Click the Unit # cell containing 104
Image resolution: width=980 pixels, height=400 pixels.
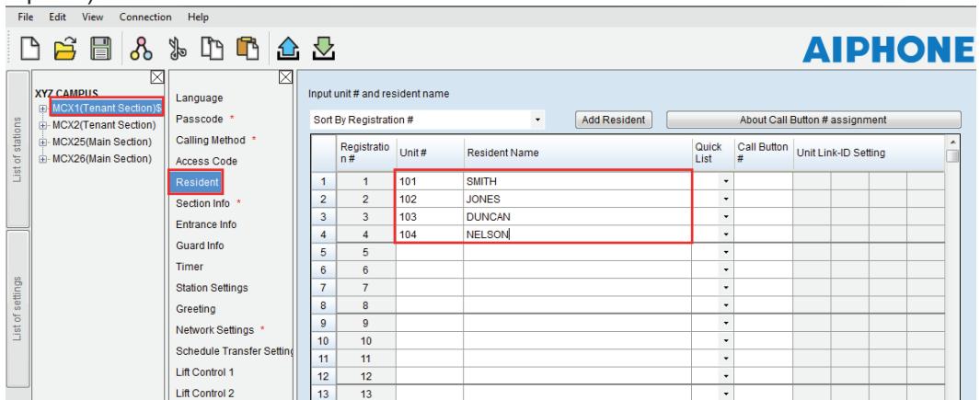coord(430,234)
